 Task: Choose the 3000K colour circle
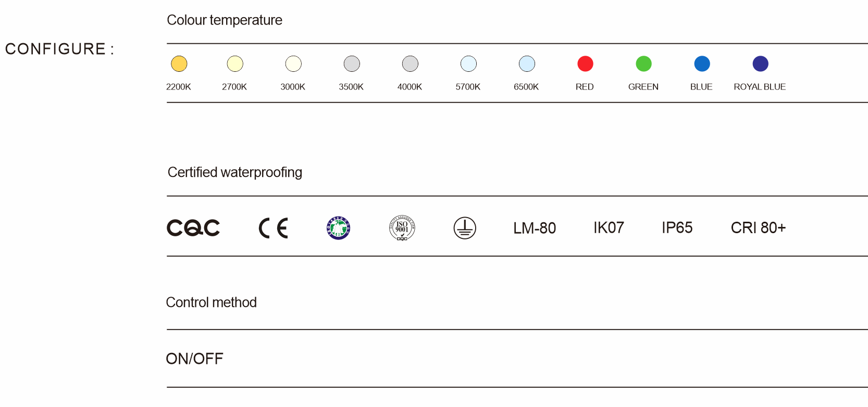click(293, 63)
